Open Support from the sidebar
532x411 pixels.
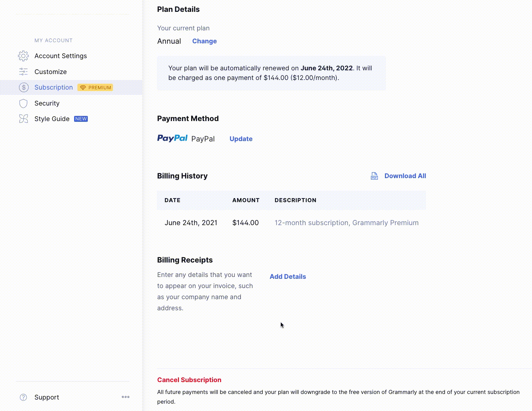point(47,397)
